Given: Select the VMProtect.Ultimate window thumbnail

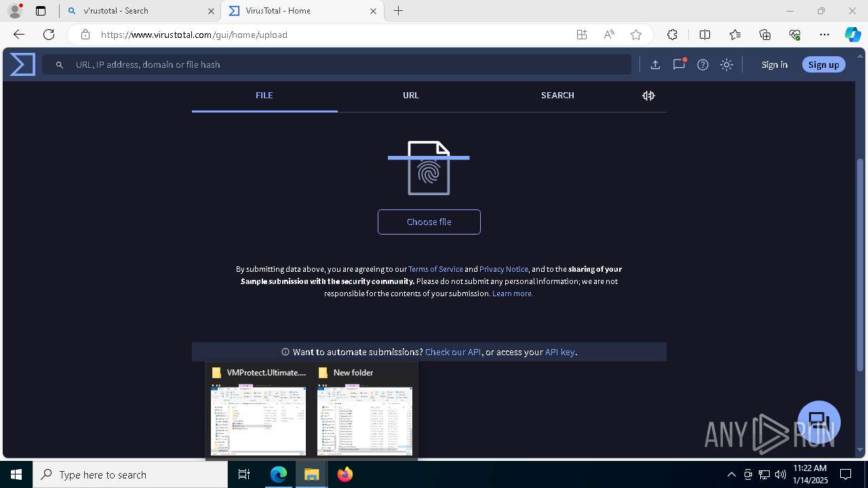Looking at the screenshot, I should click(x=258, y=411).
